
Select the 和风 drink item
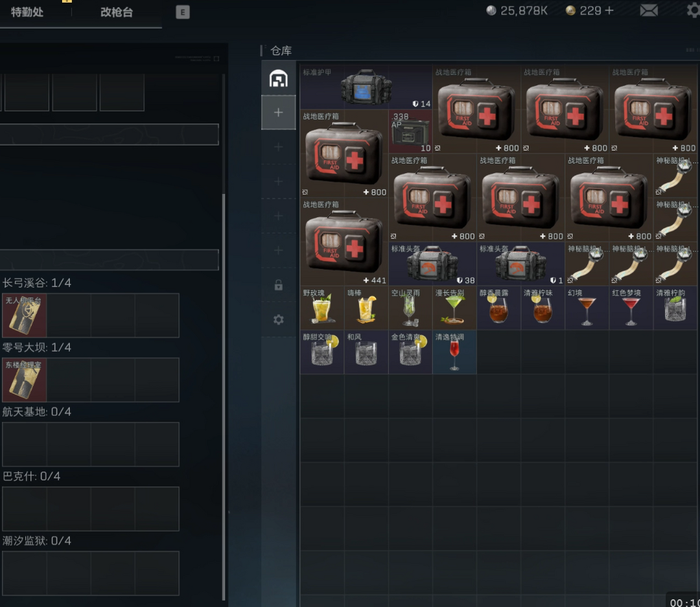click(x=366, y=352)
